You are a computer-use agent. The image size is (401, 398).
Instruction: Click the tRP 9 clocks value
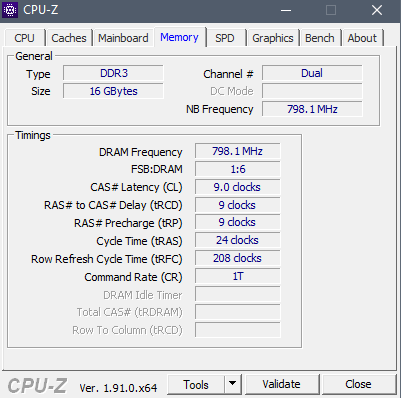(x=238, y=222)
